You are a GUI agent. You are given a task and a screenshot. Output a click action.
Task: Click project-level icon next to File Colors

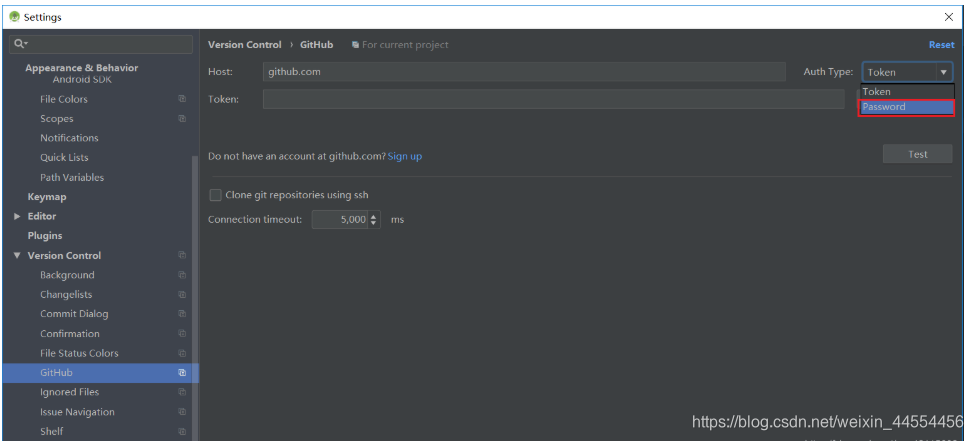182,99
